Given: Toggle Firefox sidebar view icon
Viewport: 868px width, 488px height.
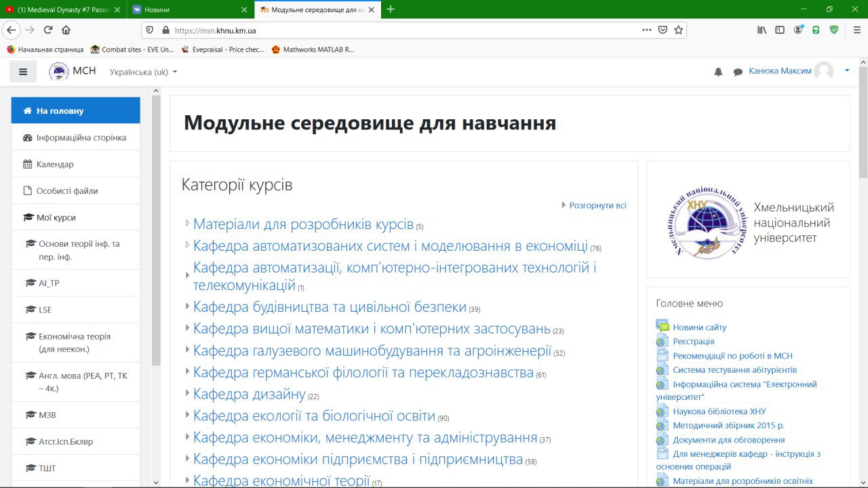Looking at the screenshot, I should click(x=780, y=30).
